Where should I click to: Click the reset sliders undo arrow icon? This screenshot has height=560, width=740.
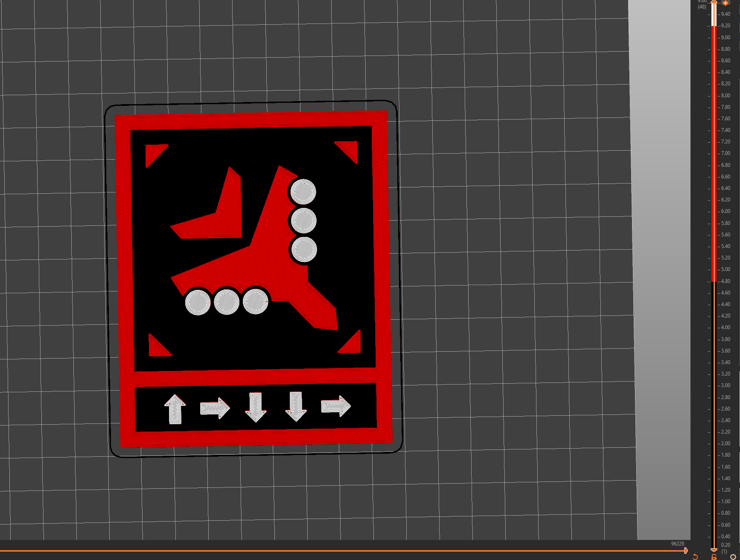pos(695,557)
